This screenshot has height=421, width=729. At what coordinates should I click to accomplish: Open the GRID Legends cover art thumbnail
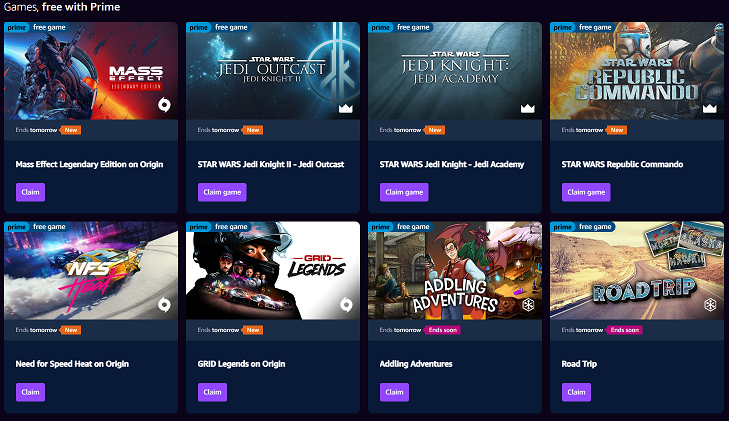tap(273, 270)
